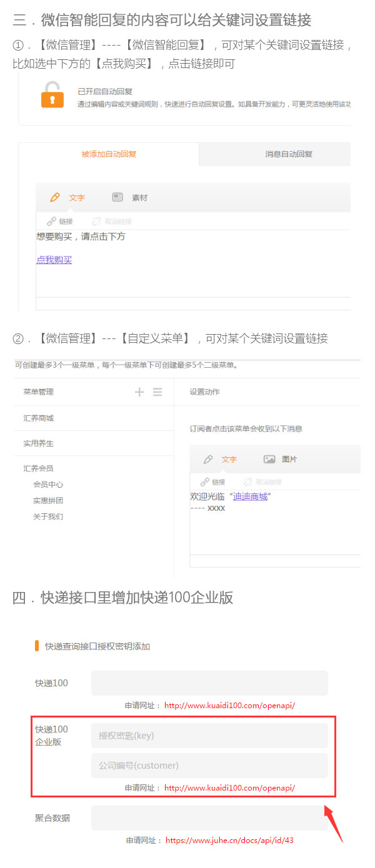Click the 授权密匙(key) input field
375x868 pixels.
click(209, 736)
